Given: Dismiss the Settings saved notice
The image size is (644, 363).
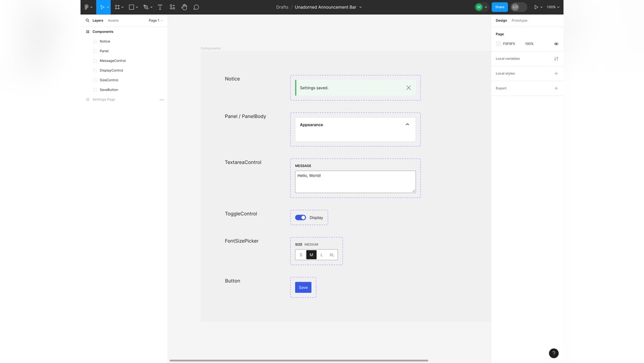Looking at the screenshot, I should pyautogui.click(x=408, y=88).
